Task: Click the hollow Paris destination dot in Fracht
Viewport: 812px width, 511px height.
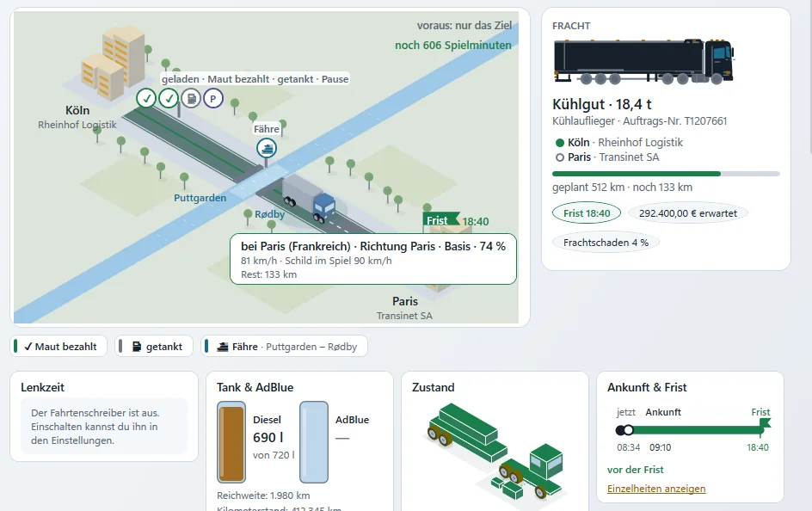Action: [x=560, y=157]
